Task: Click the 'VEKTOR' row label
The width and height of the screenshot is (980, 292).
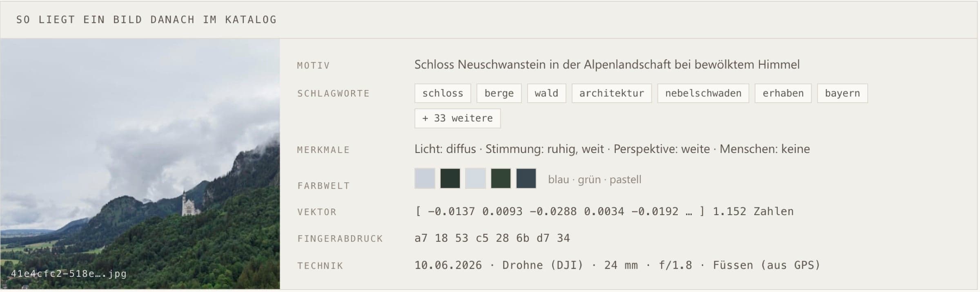Action: tap(317, 212)
